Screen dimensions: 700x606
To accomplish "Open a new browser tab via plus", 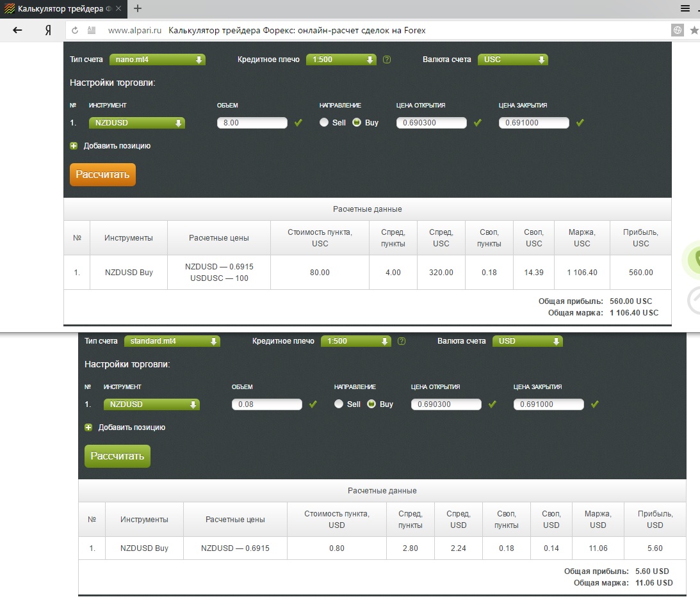I will tap(138, 8).
